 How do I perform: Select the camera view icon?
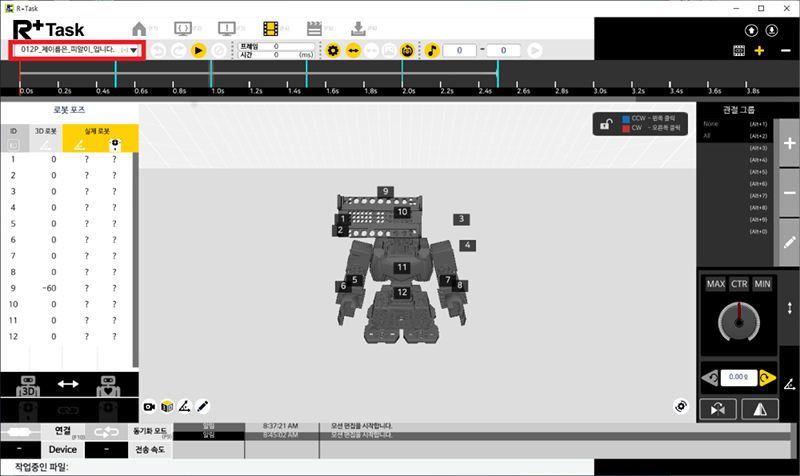(149, 406)
